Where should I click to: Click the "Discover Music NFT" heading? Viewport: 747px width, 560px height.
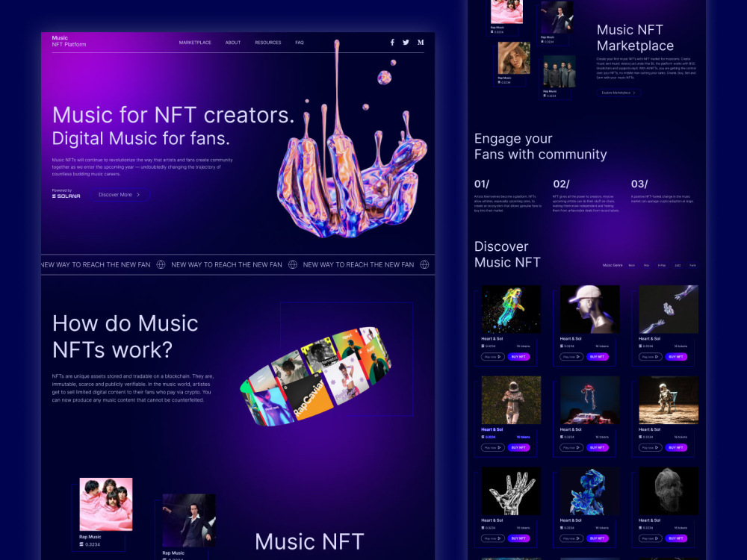(507, 255)
